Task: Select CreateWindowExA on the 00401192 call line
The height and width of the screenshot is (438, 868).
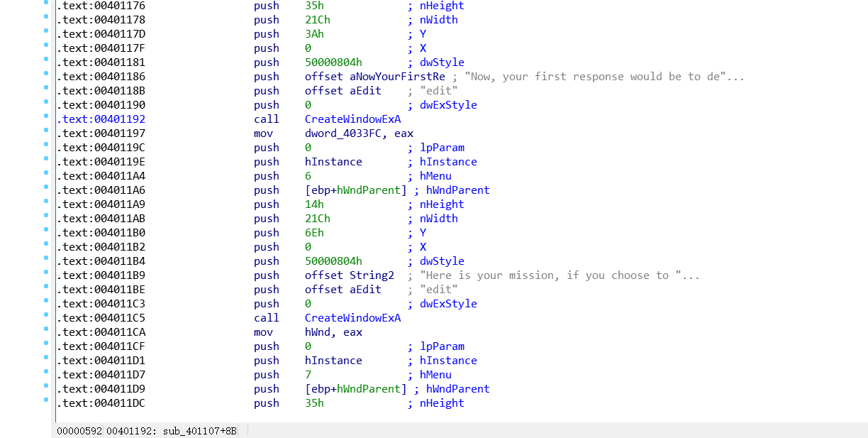Action: click(x=353, y=119)
